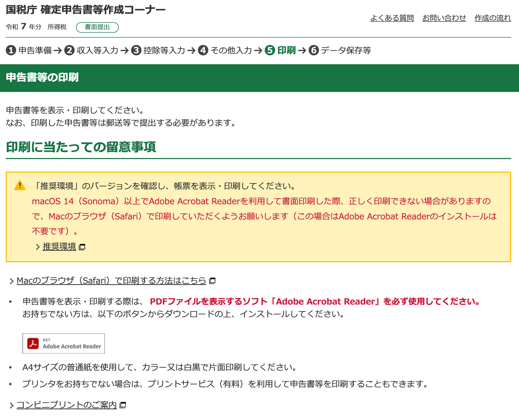Click the step 6 circle icon データ保存等
This screenshot has width=519, height=420.
(x=314, y=50)
